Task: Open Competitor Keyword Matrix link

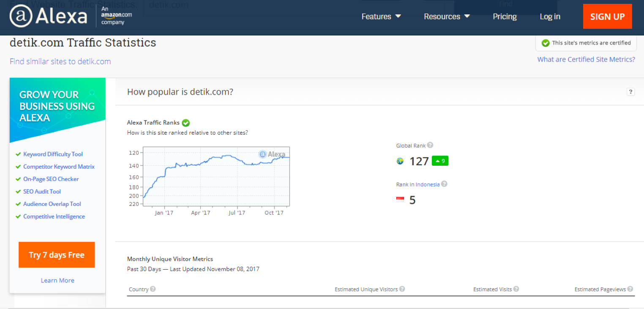Action: (59, 167)
